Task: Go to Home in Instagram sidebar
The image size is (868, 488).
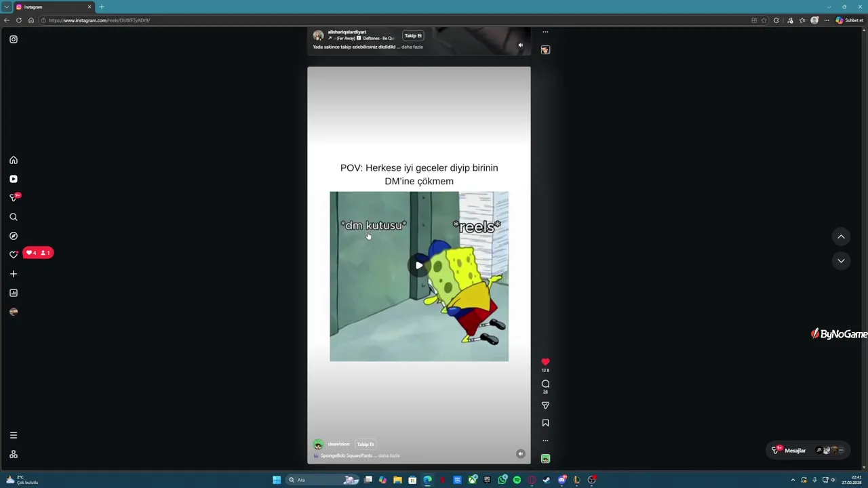Action: point(13,160)
